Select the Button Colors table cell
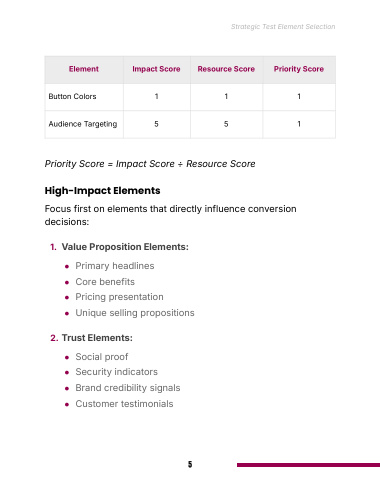 [x=84, y=97]
